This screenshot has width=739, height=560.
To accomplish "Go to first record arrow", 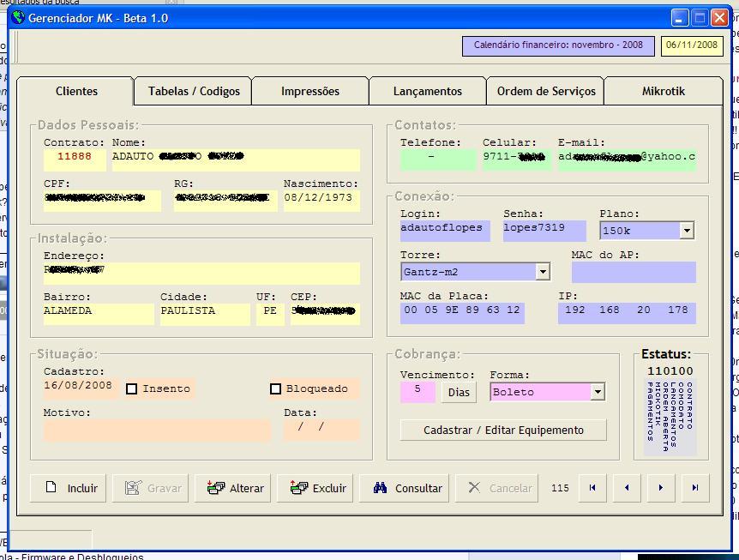I will click(592, 488).
